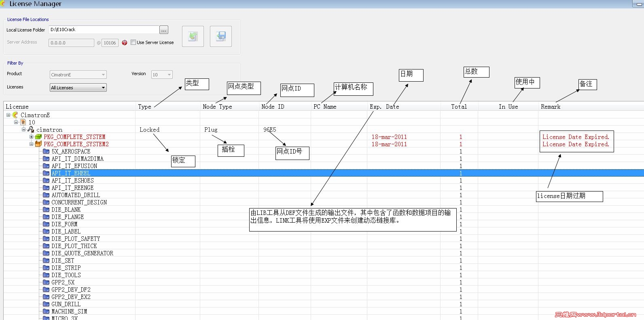
Task: Click License Date Expired remark for PKG_COMPLETE_SYSTEM2
Action: tap(576, 144)
